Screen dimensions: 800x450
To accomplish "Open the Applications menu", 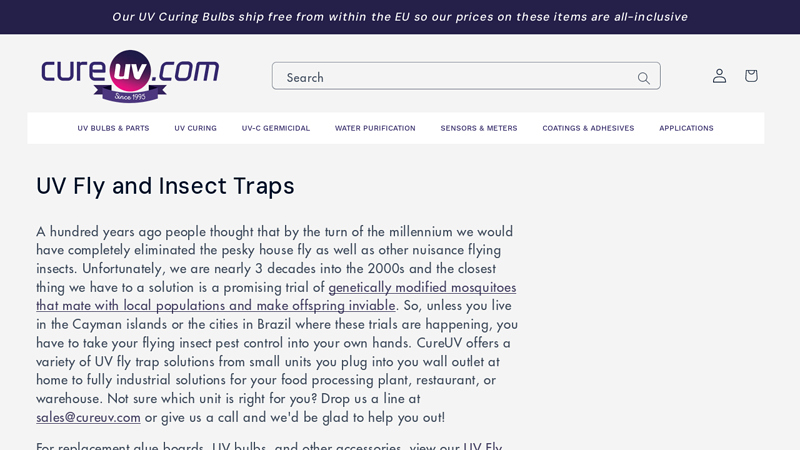I will [x=686, y=128].
